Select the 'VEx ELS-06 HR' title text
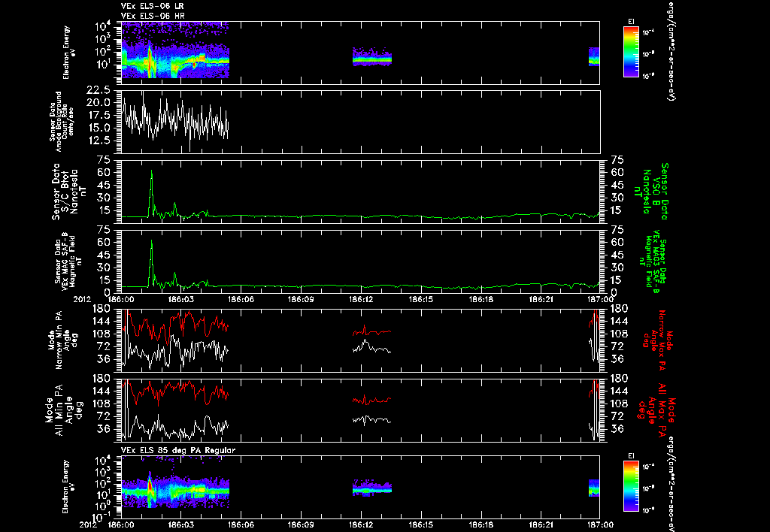Viewport: 770px width, 532px height. click(x=153, y=16)
